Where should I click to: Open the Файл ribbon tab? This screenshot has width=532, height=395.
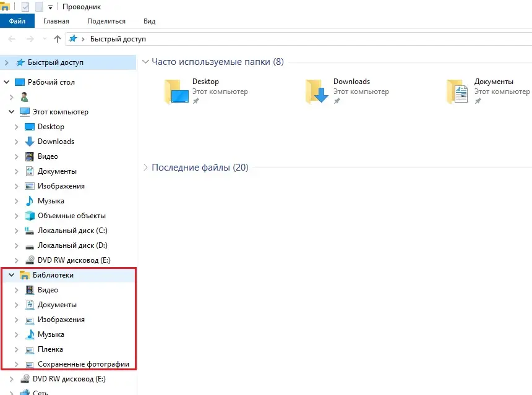pos(17,21)
